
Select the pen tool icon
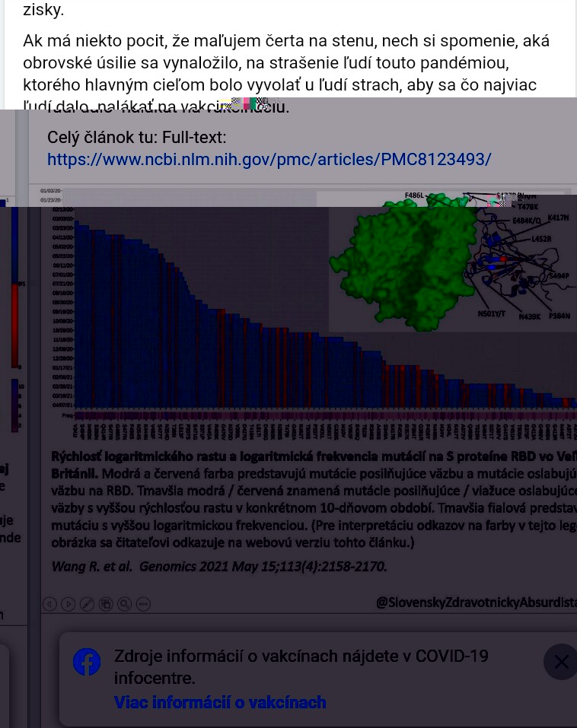(87, 604)
